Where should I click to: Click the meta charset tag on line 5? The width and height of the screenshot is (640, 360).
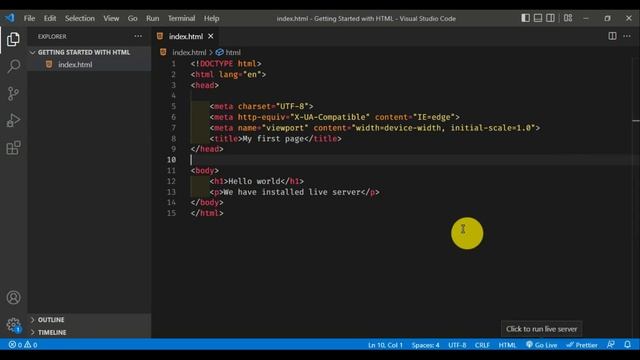coord(261,107)
